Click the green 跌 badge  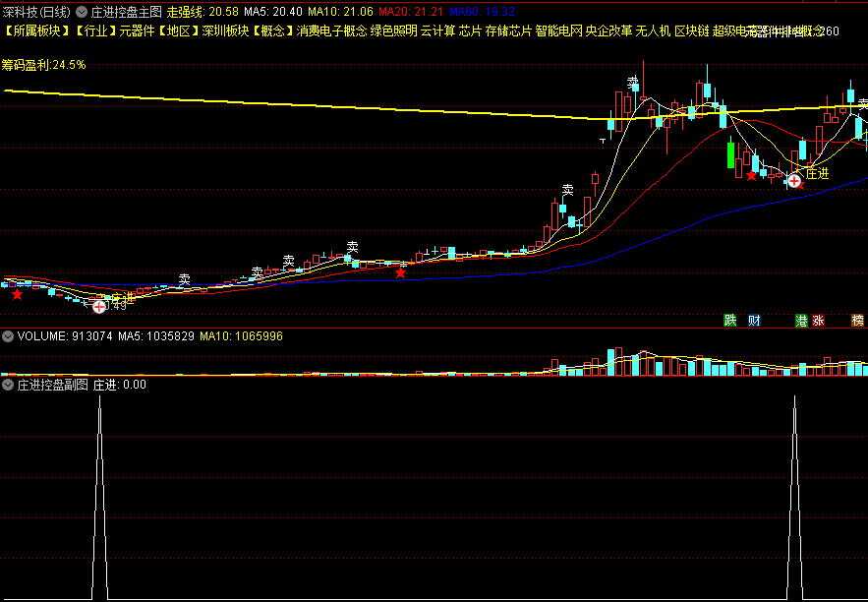pyautogui.click(x=730, y=320)
